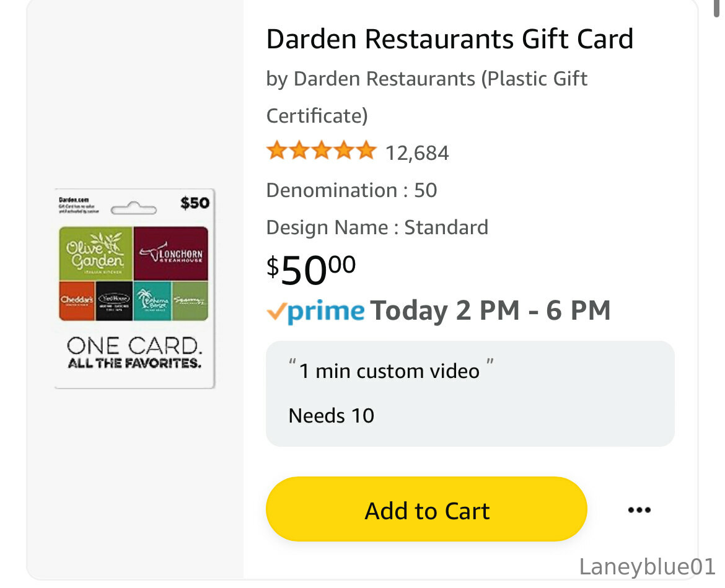Click the Bahama Breeze logo on card
The width and height of the screenshot is (725, 588).
point(152,301)
